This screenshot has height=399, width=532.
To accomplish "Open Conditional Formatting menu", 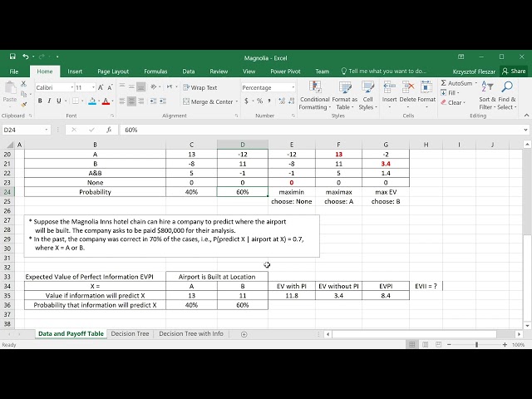I will tap(315, 96).
